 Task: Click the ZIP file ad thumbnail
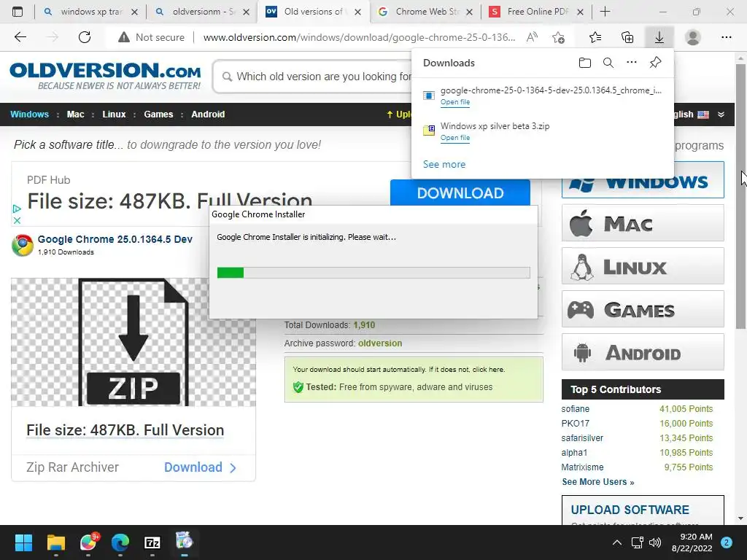(x=133, y=342)
